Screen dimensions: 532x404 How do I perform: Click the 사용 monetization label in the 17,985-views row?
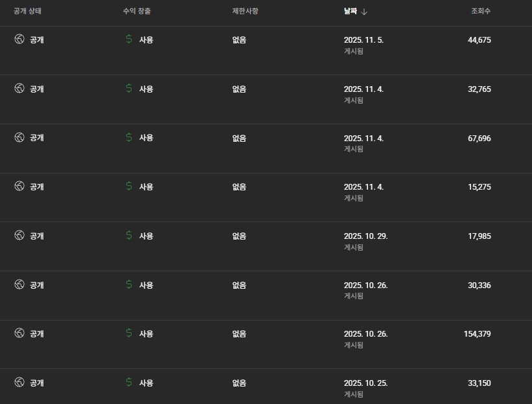tap(146, 236)
